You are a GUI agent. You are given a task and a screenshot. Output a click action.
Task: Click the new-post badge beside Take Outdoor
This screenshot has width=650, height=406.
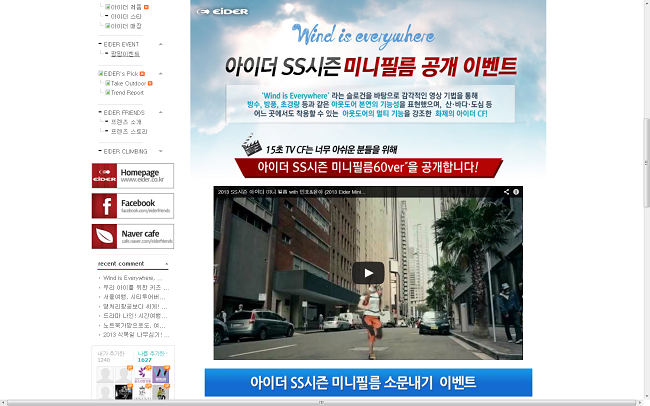click(x=150, y=83)
